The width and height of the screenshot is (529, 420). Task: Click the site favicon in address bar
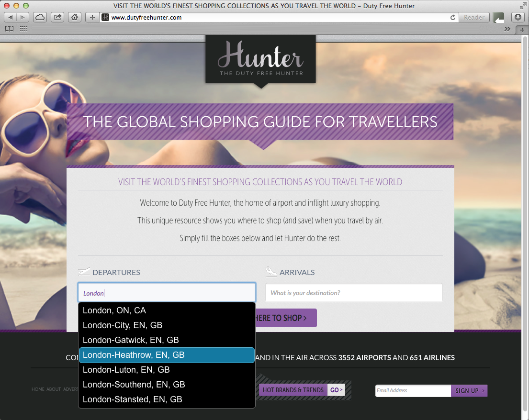pos(105,17)
